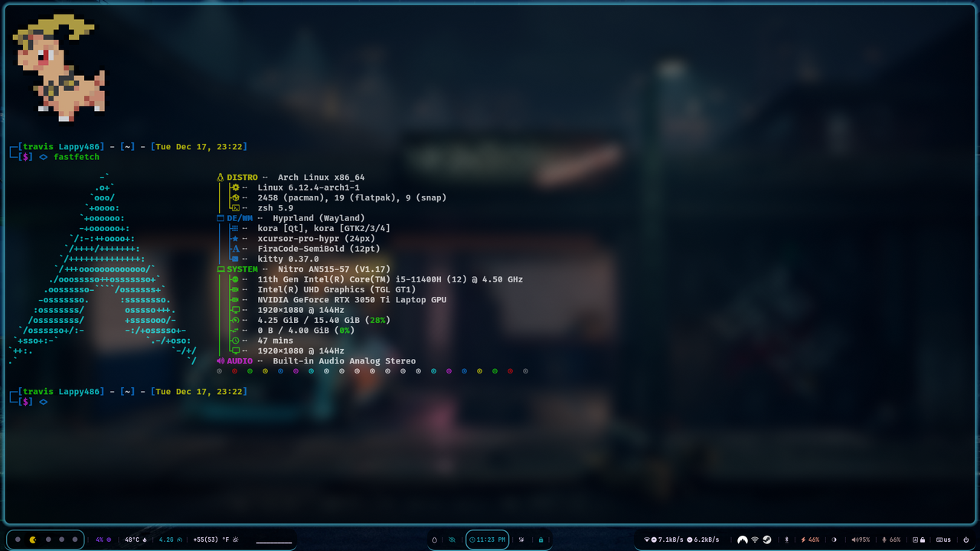Open the +55(53) °F weather module
Image resolution: width=980 pixels, height=551 pixels.
coord(216,540)
